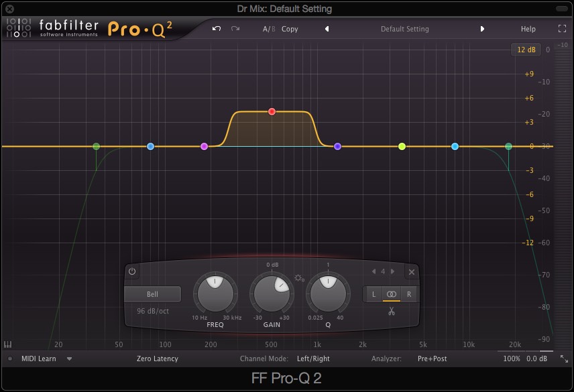Open Analyzer Pre+Post settings
The height and width of the screenshot is (392, 574).
(x=433, y=358)
